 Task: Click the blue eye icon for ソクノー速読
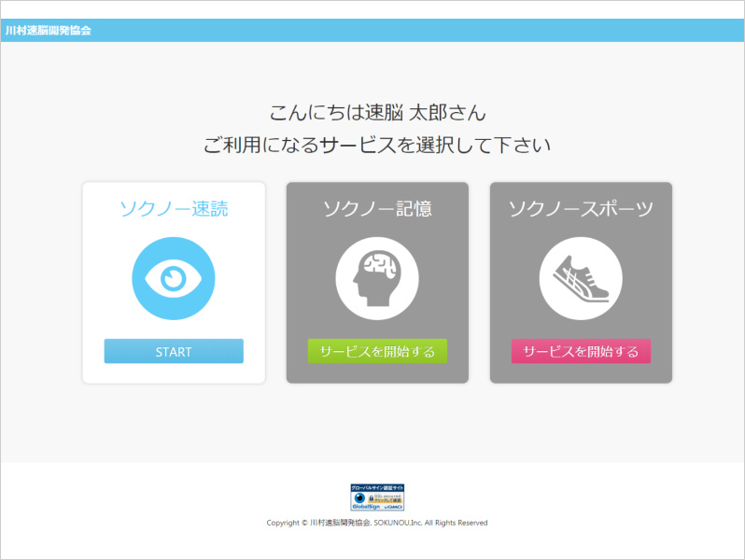point(174,278)
